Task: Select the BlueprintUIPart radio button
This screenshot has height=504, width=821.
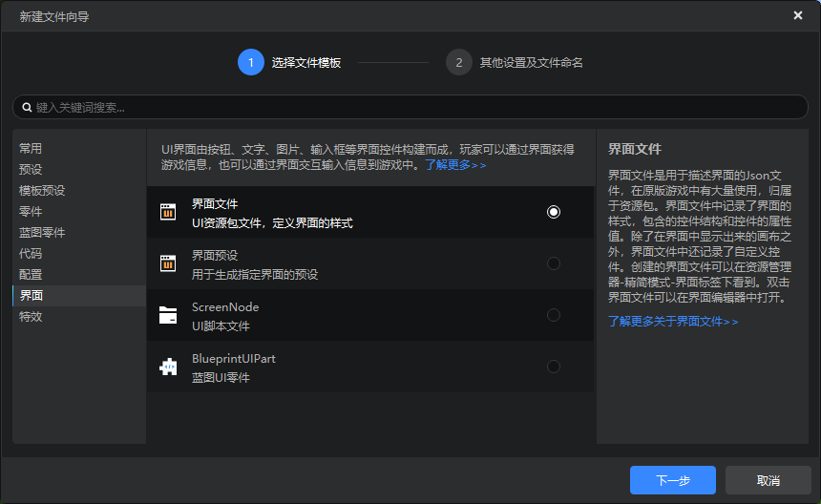Action: 554,367
